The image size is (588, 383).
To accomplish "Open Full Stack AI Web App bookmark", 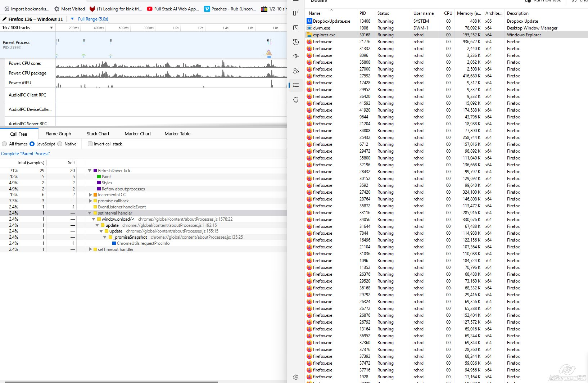I will [x=173, y=9].
